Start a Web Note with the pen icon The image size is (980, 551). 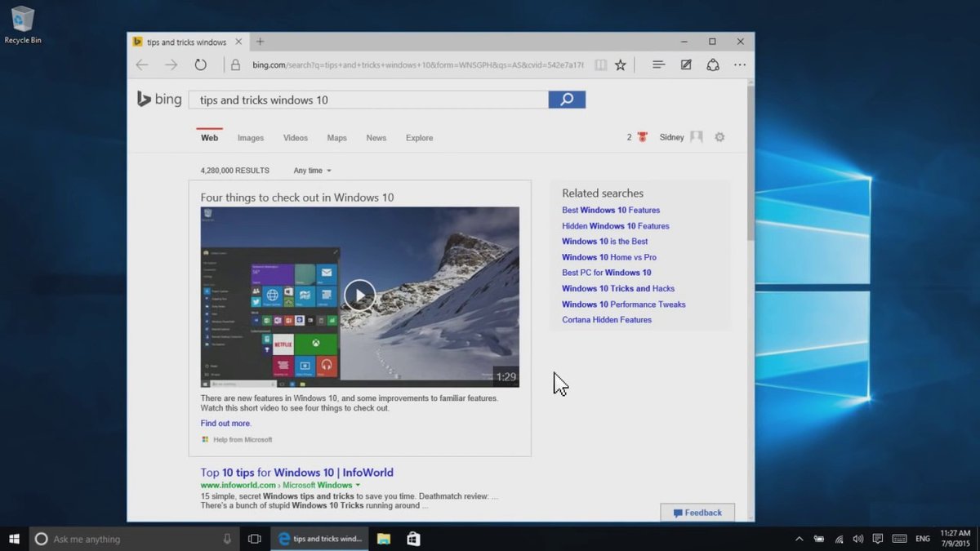pos(686,64)
